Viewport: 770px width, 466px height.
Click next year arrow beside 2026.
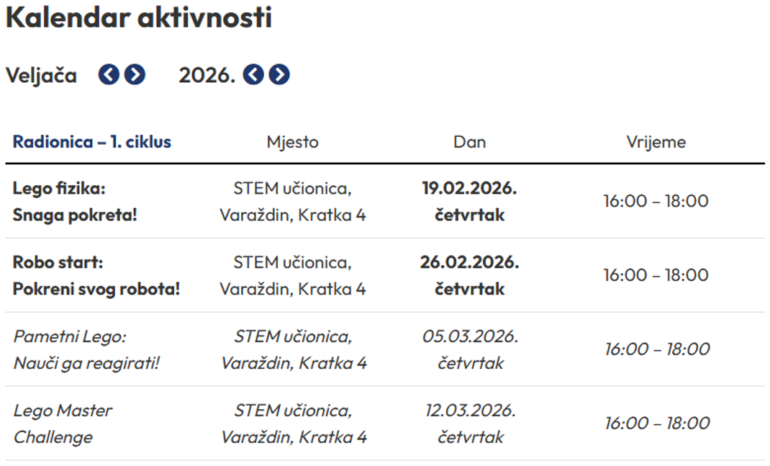tap(280, 75)
